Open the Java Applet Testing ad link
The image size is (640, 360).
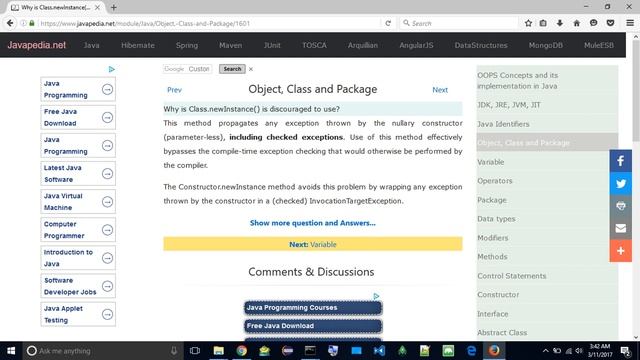point(78,315)
